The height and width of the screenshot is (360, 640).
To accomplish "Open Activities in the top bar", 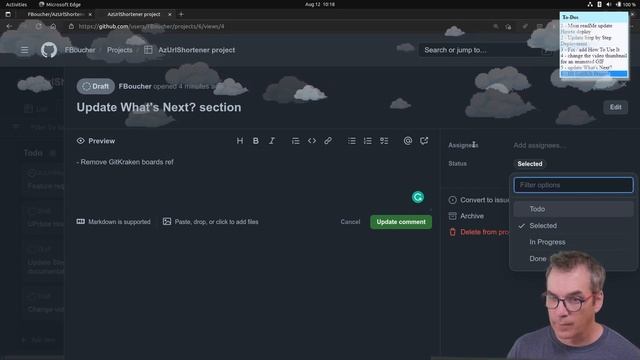I will click(16, 4).
